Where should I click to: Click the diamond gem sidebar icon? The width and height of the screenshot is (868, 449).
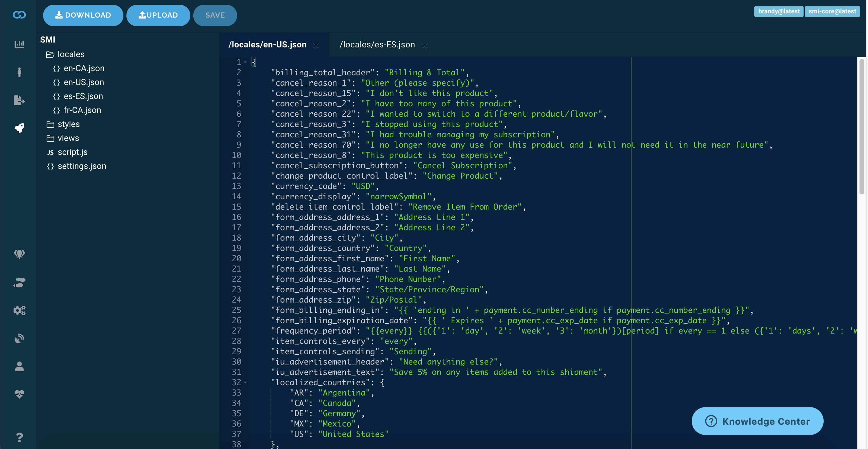(x=19, y=254)
